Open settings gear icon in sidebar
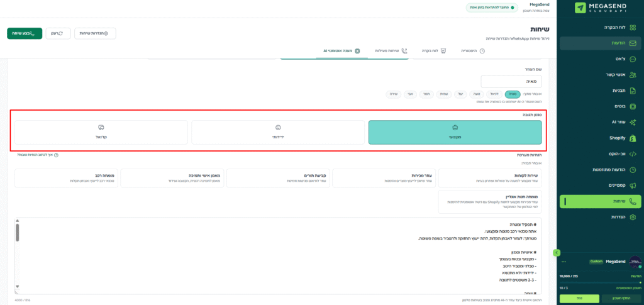Viewport: 644px width, 305px height. 633,217
